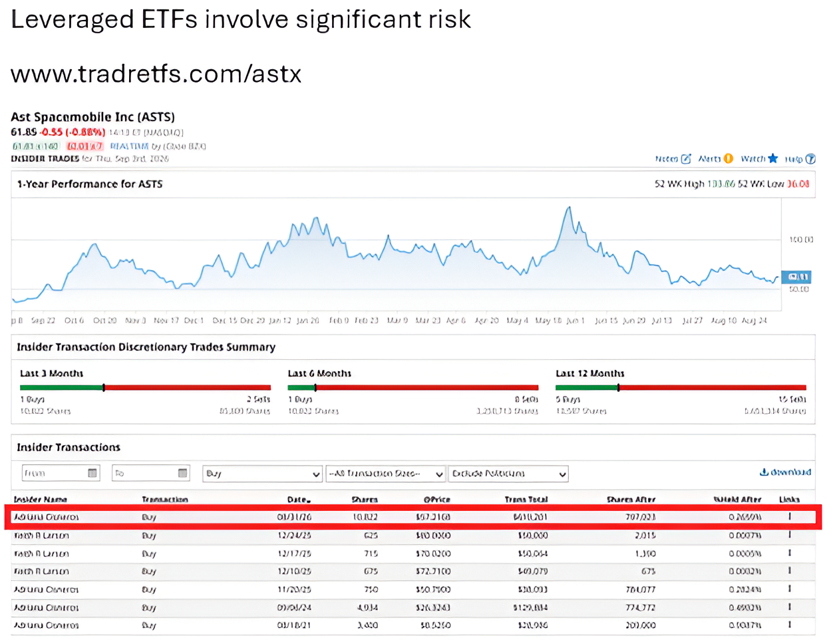Click the 52 WK Low value text
The width and height of the screenshot is (829, 644).
pos(798,184)
